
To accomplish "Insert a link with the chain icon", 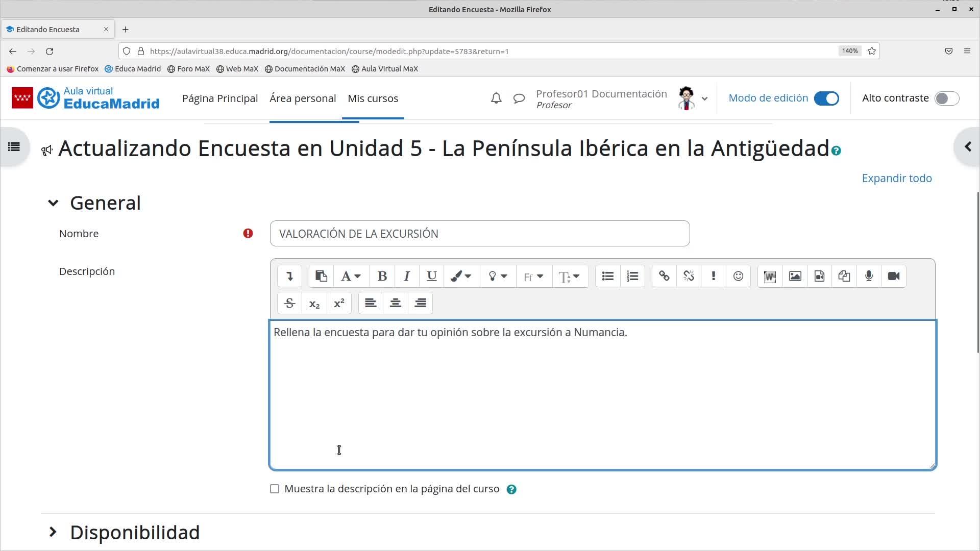I will (x=664, y=276).
